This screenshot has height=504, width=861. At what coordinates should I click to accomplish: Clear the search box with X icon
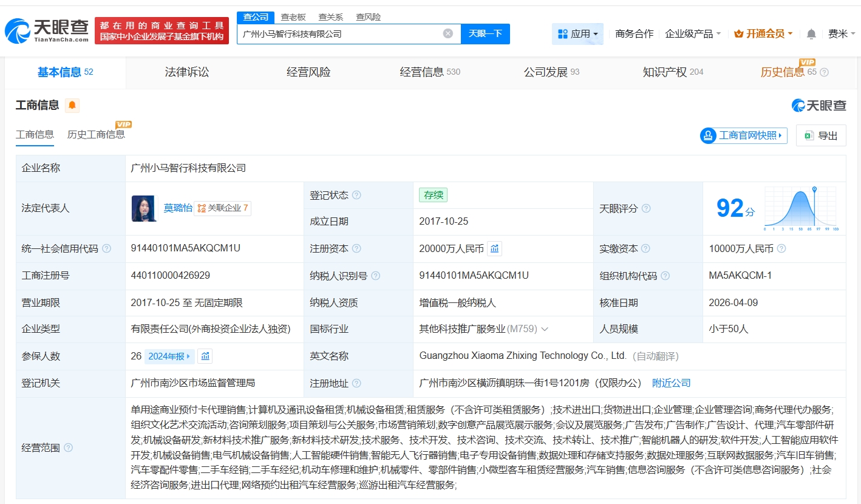pyautogui.click(x=448, y=33)
